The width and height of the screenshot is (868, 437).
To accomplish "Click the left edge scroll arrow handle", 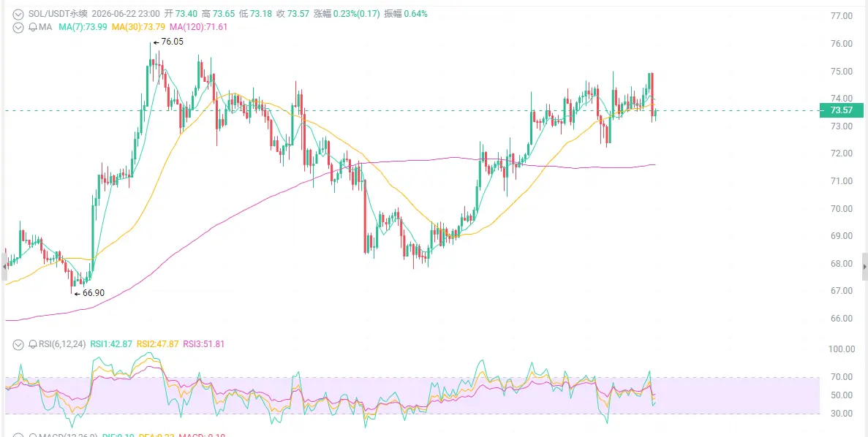I will (4, 267).
